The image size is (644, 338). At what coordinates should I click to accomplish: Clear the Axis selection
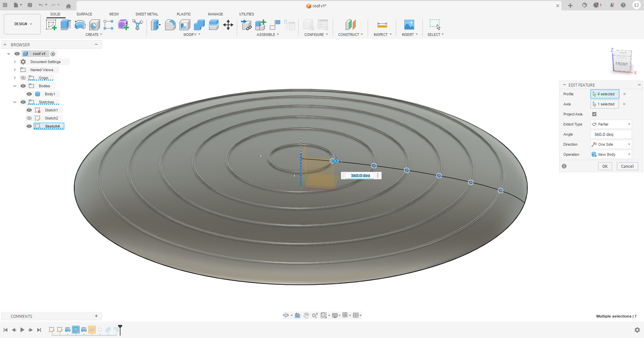[x=624, y=104]
